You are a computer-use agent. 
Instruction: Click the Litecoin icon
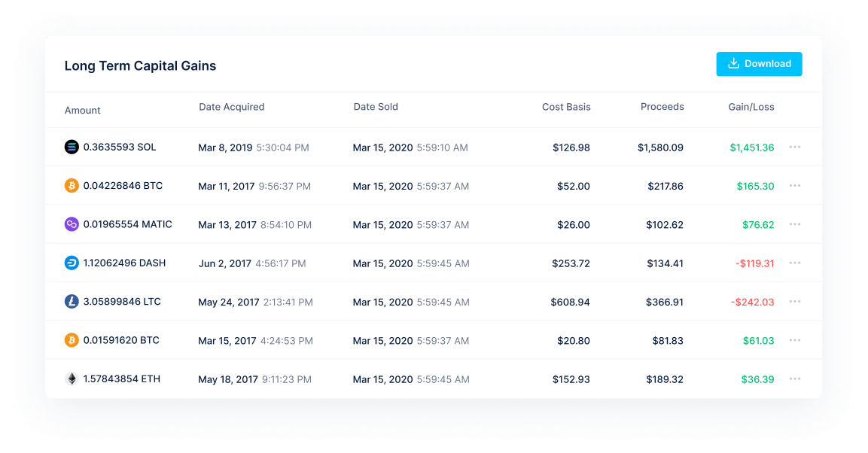[x=72, y=301]
